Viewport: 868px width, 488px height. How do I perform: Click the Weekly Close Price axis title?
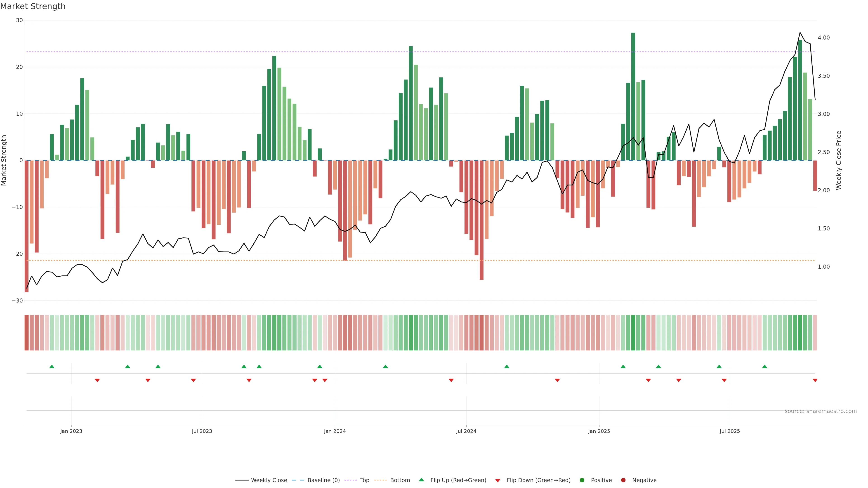[839, 160]
